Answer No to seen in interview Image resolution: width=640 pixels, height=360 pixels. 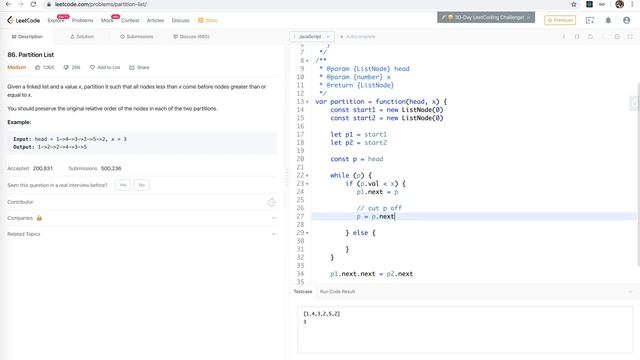click(x=142, y=185)
